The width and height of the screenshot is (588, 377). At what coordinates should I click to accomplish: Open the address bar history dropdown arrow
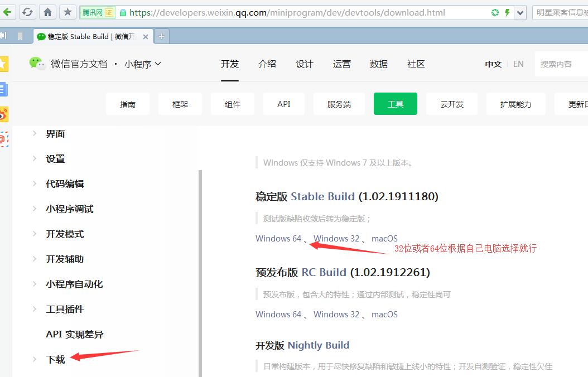[520, 13]
